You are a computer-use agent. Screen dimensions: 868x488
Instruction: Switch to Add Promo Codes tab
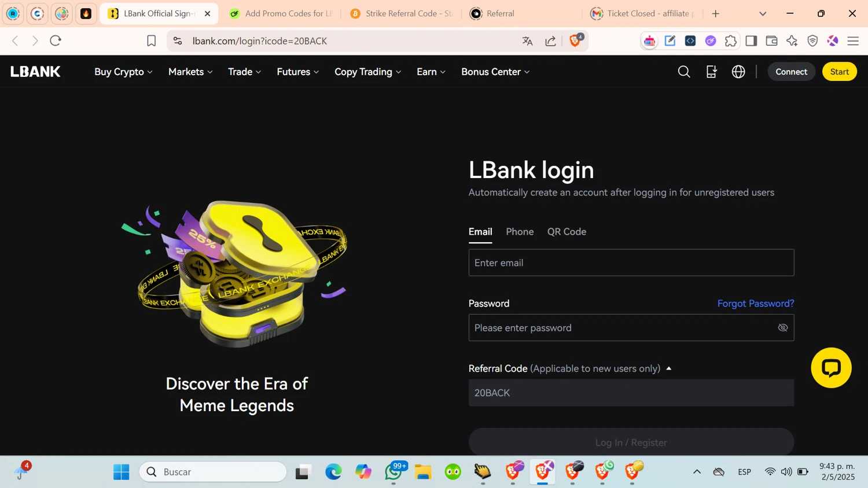coord(280,13)
